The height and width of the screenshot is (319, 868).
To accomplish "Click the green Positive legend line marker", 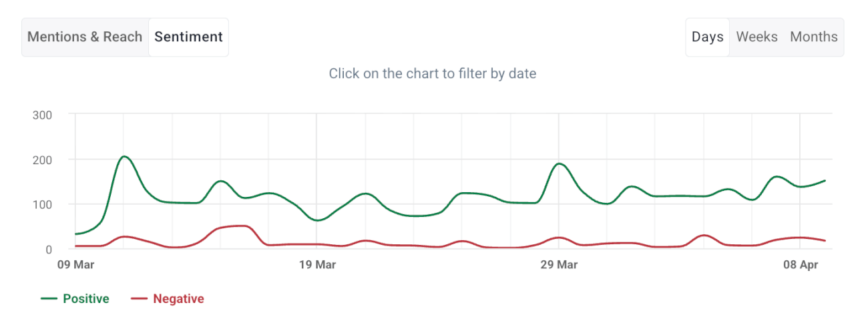I will tap(49, 299).
